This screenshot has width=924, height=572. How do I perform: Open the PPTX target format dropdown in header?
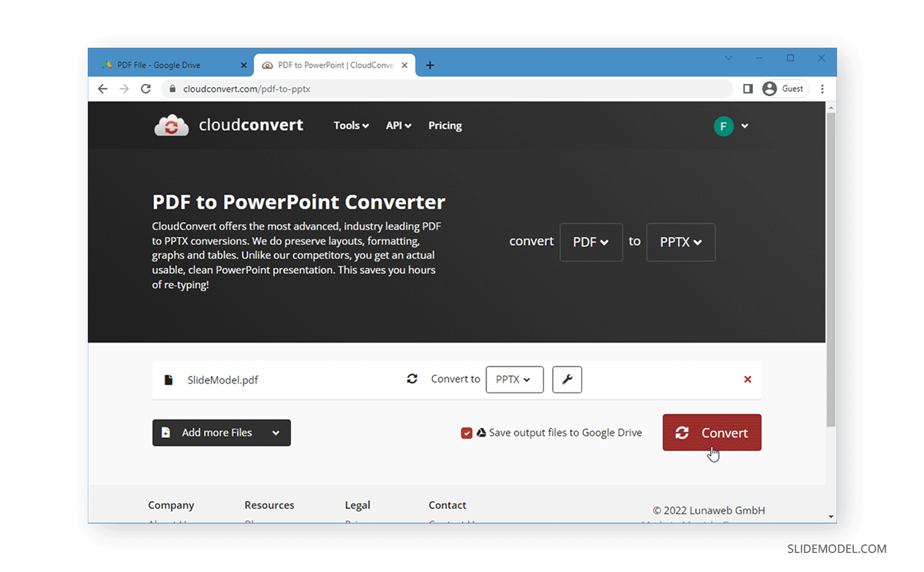click(x=681, y=243)
